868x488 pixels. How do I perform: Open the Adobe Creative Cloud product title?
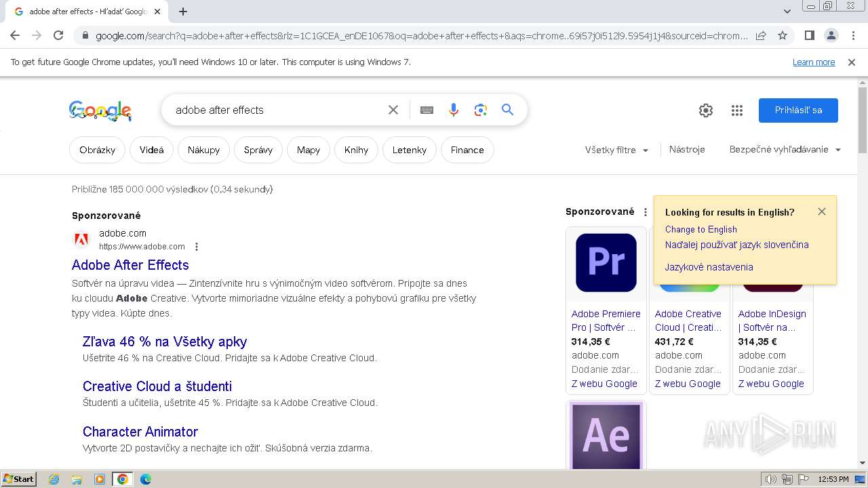[688, 321]
